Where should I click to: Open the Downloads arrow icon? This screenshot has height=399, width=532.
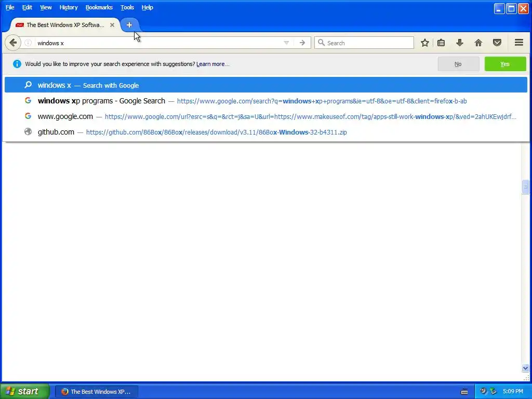460,43
